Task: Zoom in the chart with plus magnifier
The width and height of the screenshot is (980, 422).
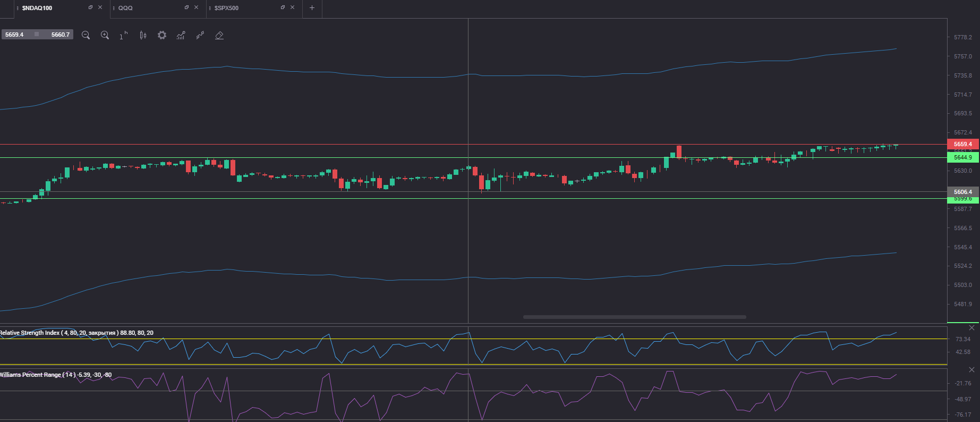Action: (x=105, y=35)
